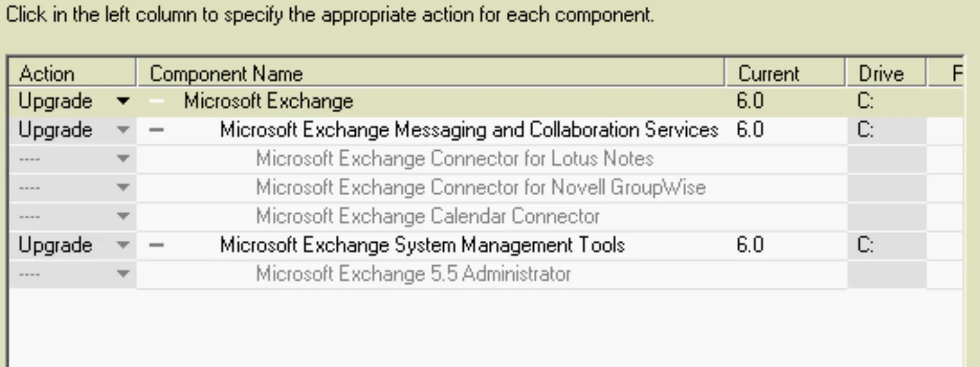
Task: Open the Action dropdown for Messaging and Collaboration Services
Action: 123,130
